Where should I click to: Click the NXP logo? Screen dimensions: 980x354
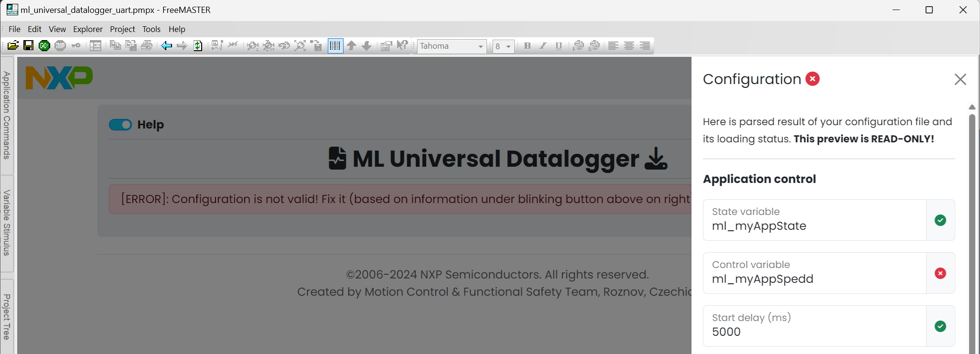(59, 78)
